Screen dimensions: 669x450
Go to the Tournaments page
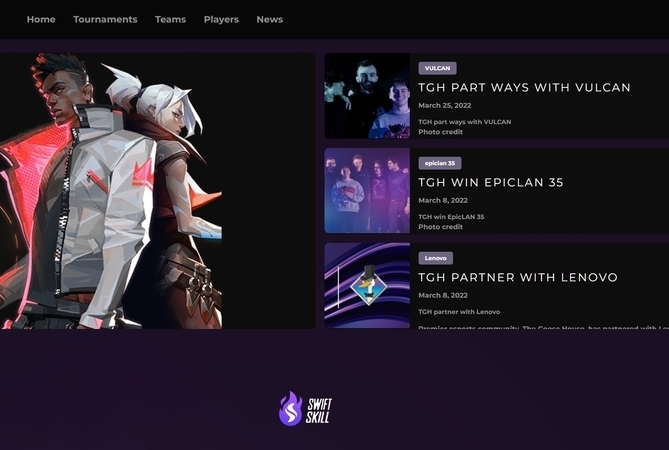[105, 20]
